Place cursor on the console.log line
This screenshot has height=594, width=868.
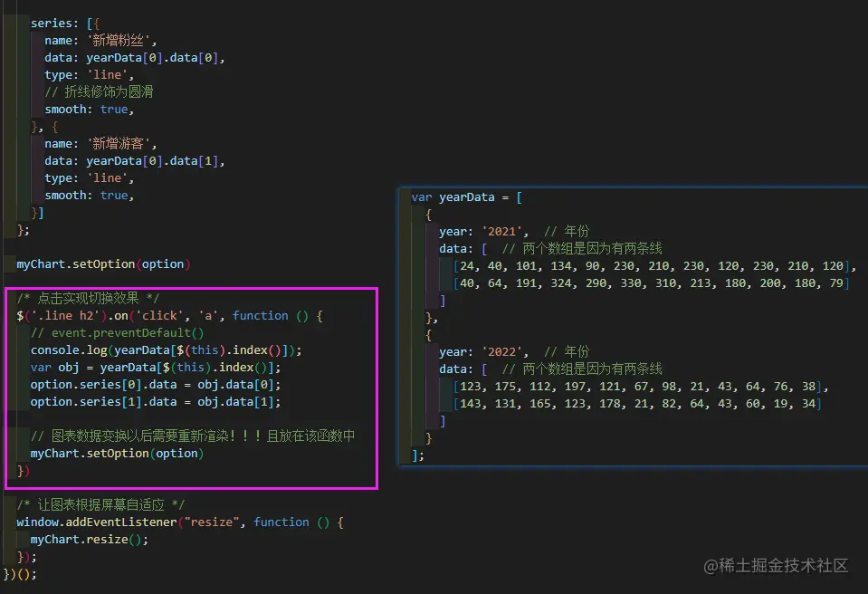(x=166, y=350)
